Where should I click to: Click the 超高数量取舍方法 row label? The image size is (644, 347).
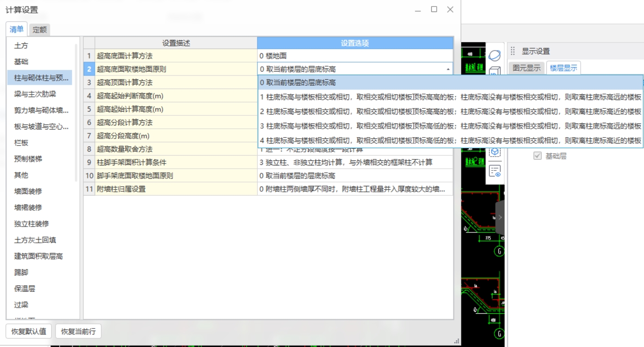click(176, 149)
